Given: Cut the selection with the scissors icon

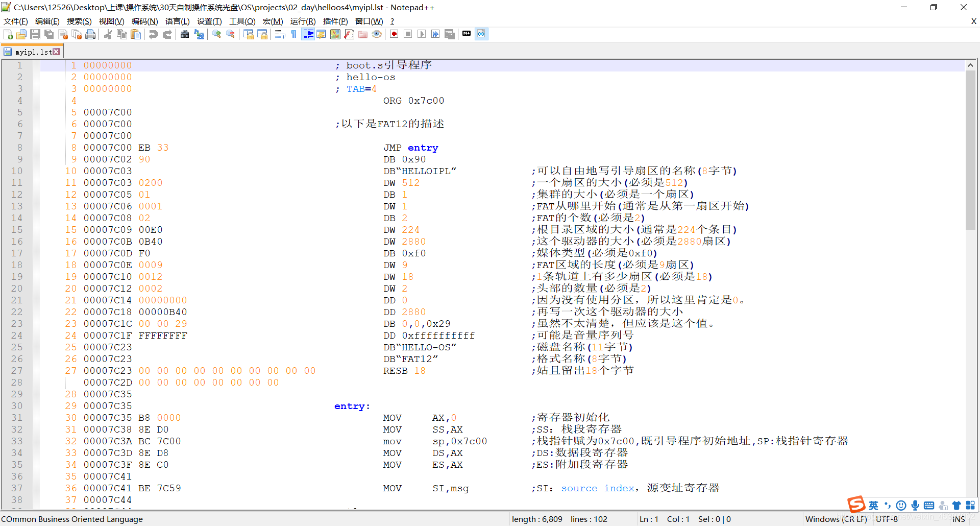Looking at the screenshot, I should pos(108,34).
